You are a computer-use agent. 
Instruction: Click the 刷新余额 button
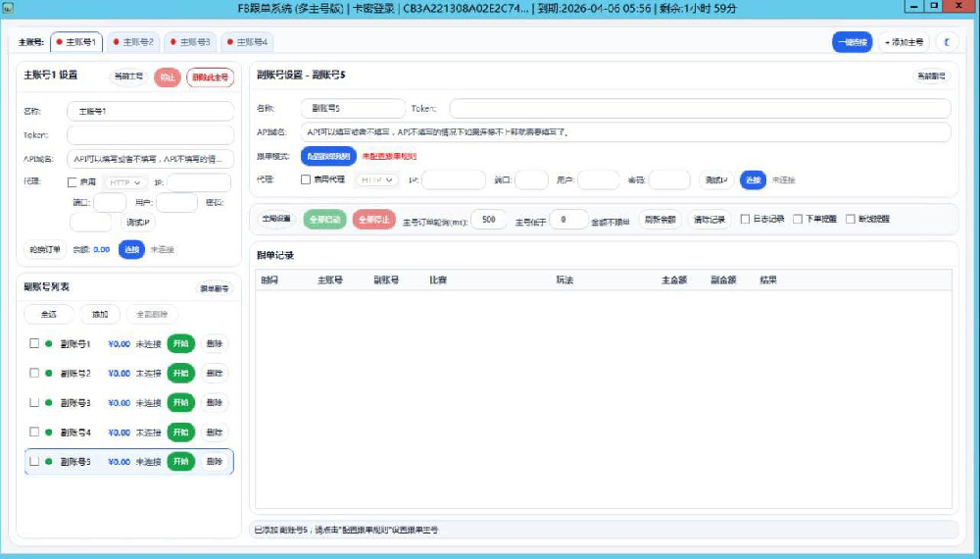click(660, 219)
